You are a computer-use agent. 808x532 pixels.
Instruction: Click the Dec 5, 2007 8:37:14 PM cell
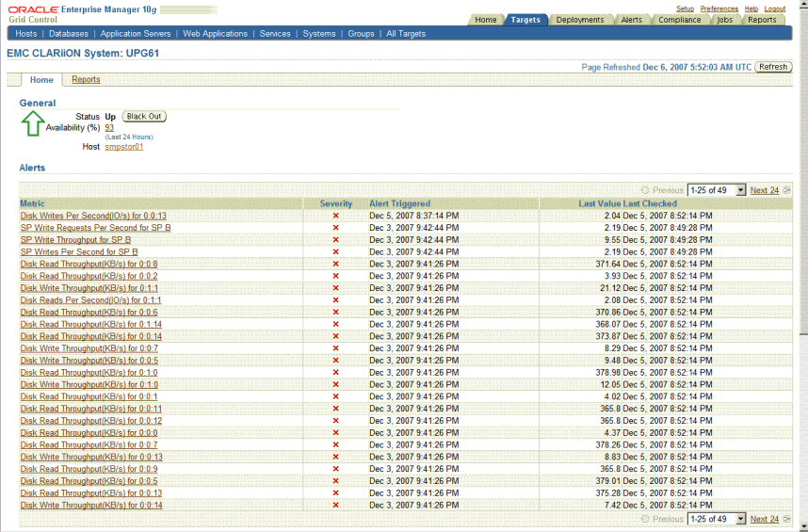tap(413, 216)
